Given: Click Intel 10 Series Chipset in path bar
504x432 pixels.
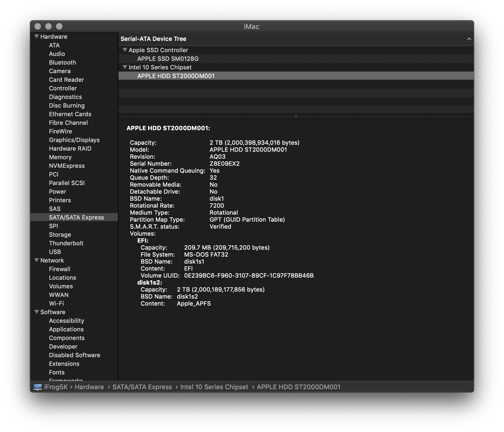Looking at the screenshot, I should pos(214,387).
